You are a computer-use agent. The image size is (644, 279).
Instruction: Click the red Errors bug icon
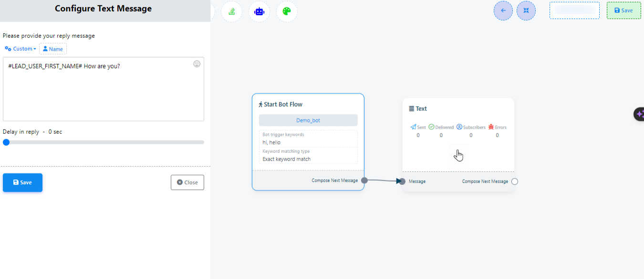pos(491,127)
